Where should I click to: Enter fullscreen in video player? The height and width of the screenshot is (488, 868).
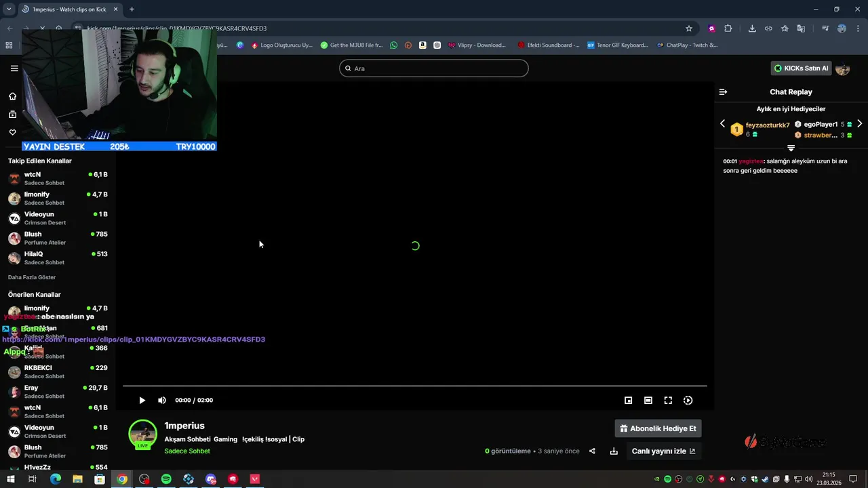click(668, 401)
